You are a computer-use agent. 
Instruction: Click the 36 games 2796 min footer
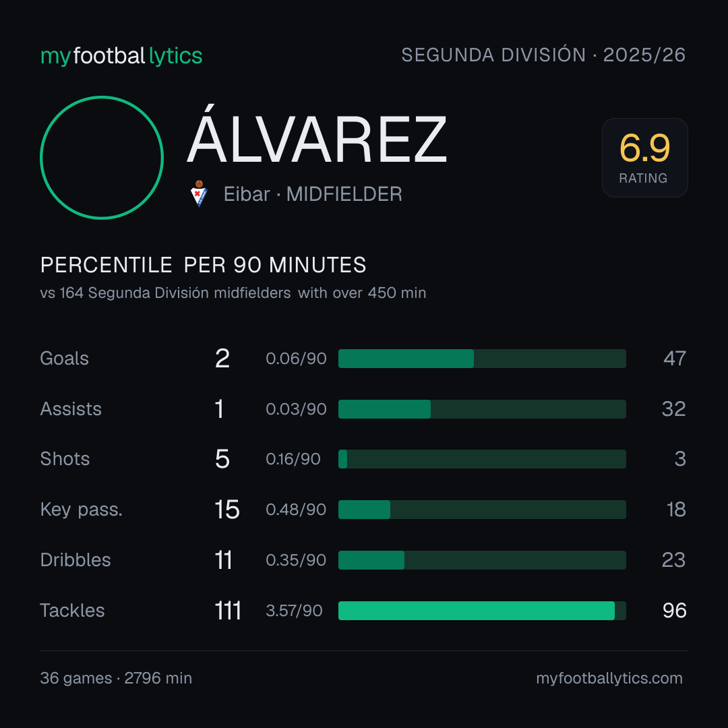point(116,678)
